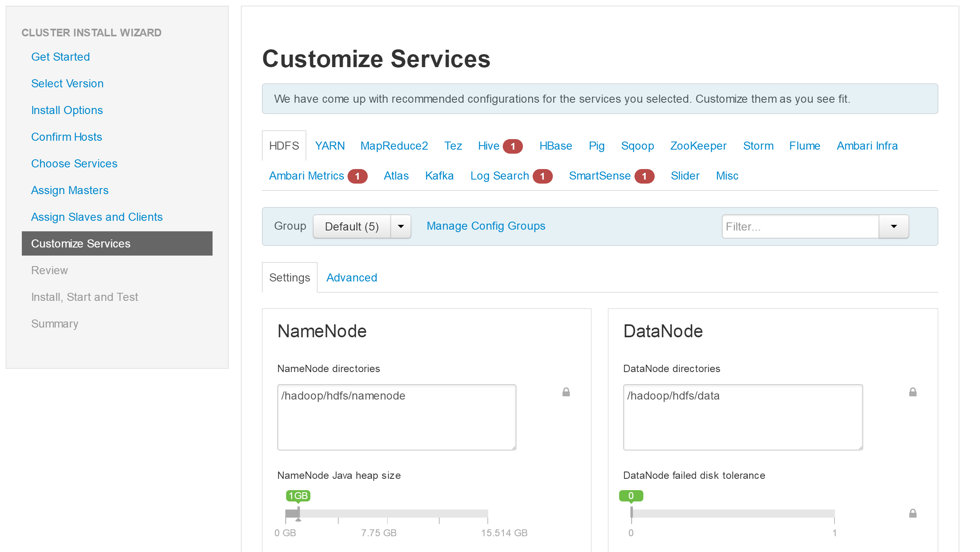
Task: Click the 'NameNode Java heap size' label
Action: [x=339, y=476]
